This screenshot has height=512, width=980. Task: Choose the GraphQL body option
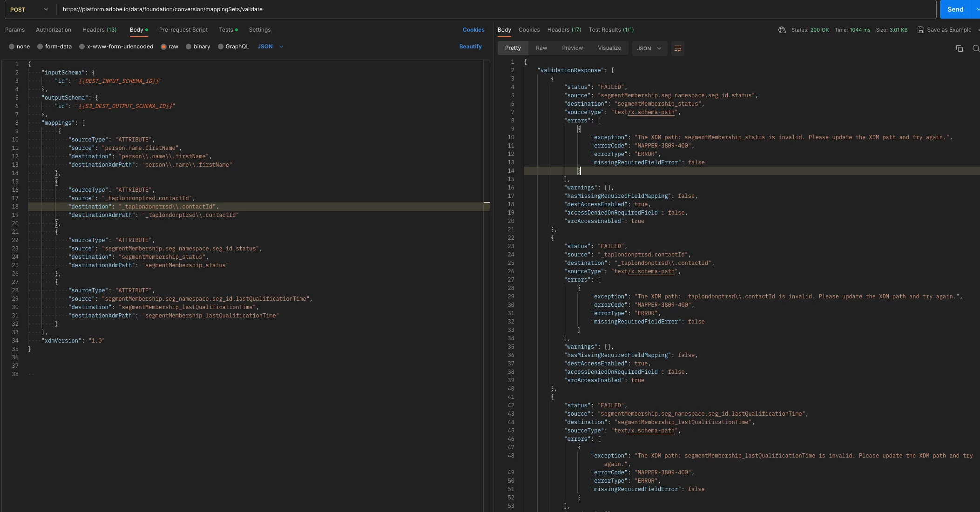coord(221,47)
